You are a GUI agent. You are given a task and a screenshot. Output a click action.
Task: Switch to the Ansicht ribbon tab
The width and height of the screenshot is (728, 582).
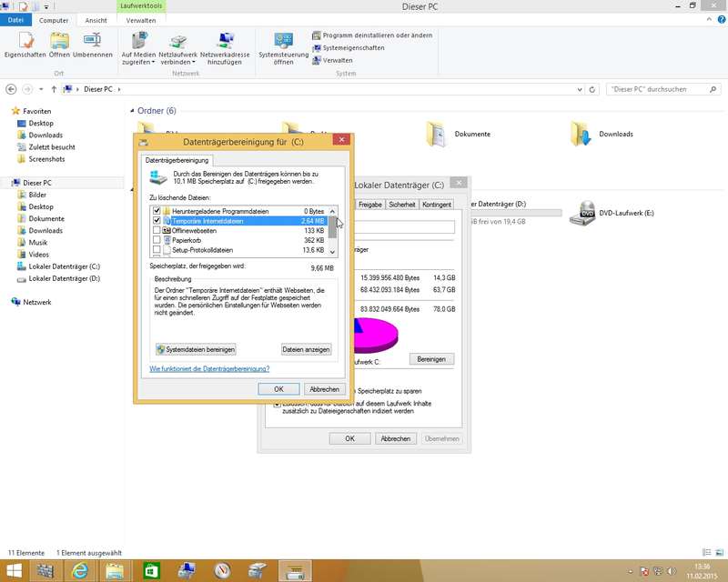[x=96, y=20]
